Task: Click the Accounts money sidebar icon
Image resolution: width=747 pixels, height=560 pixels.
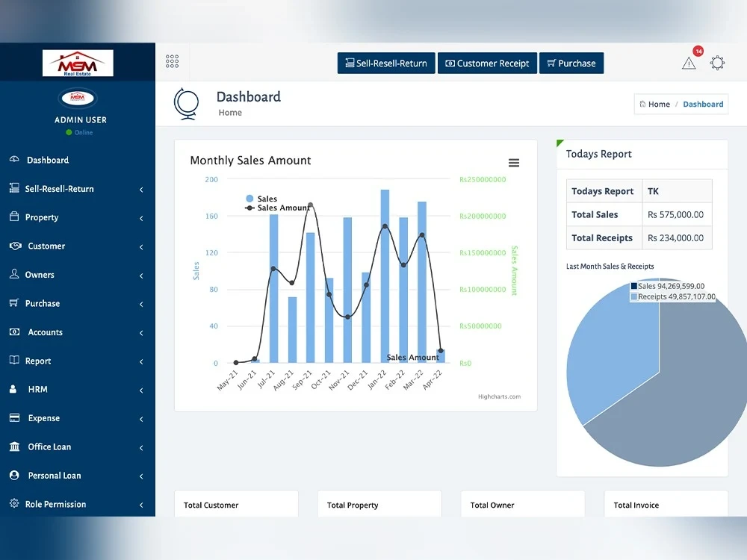Action: pos(15,332)
